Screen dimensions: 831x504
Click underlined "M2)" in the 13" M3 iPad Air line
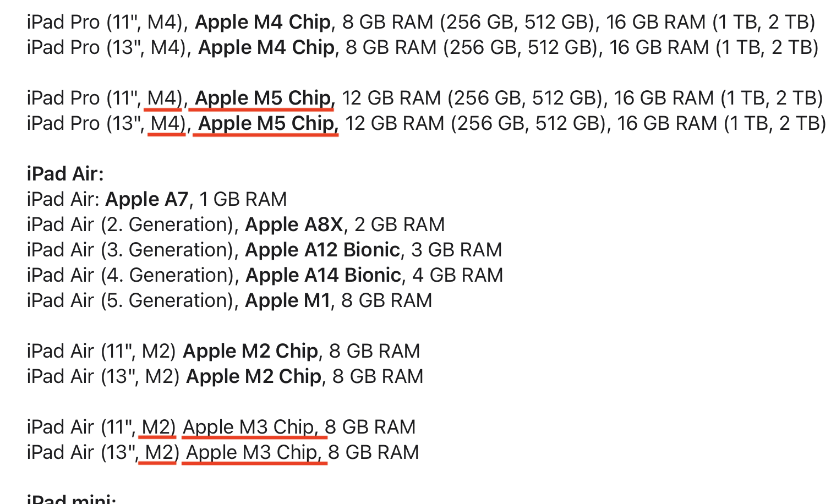[x=160, y=452]
